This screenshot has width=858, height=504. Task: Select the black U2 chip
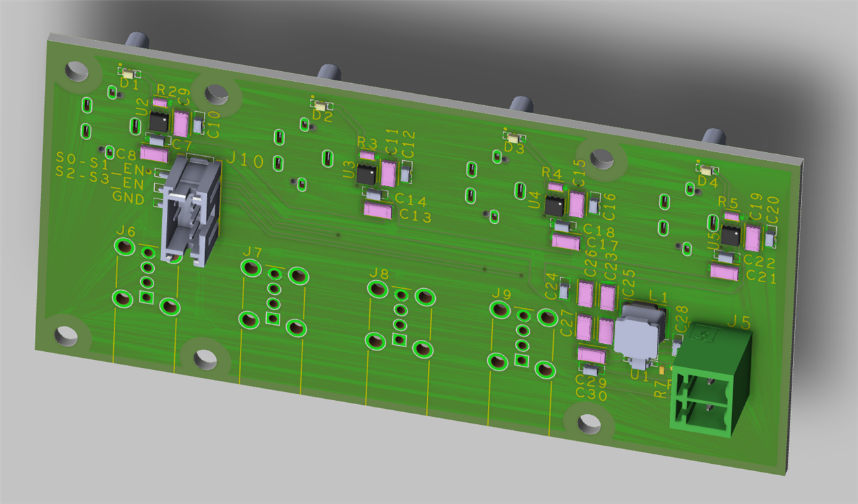click(x=160, y=121)
